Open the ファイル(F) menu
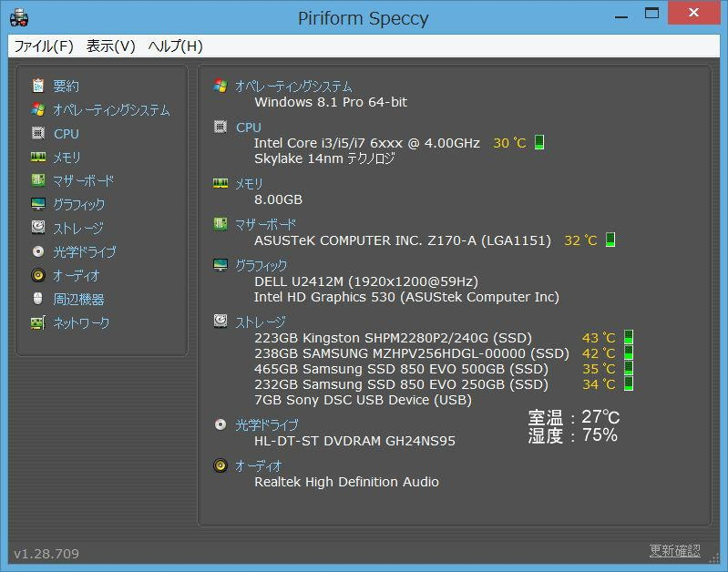The height and width of the screenshot is (572, 728). pyautogui.click(x=44, y=46)
